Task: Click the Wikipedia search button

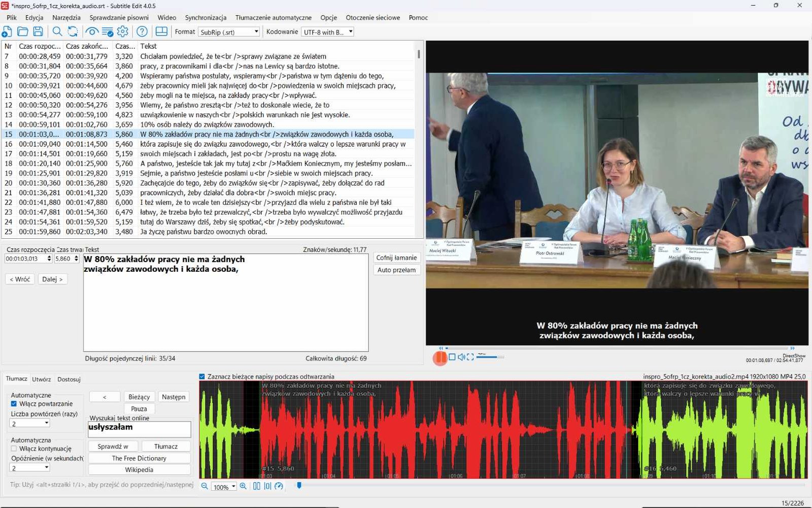Action: coord(139,469)
